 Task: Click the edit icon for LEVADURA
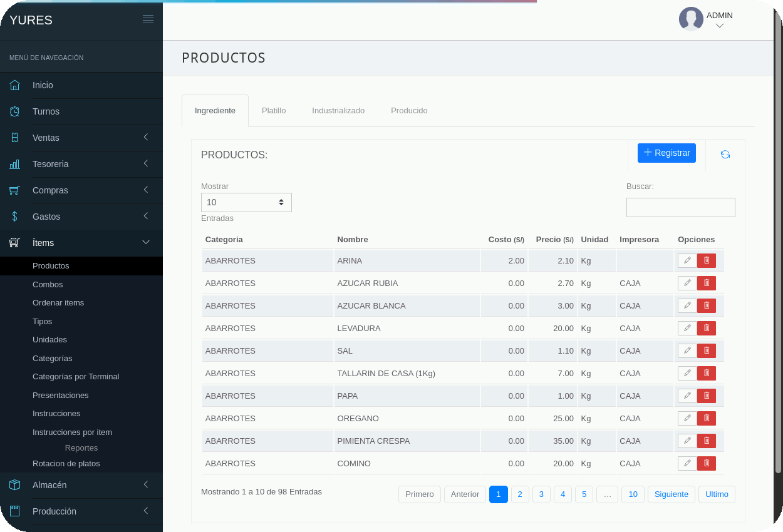[687, 328]
